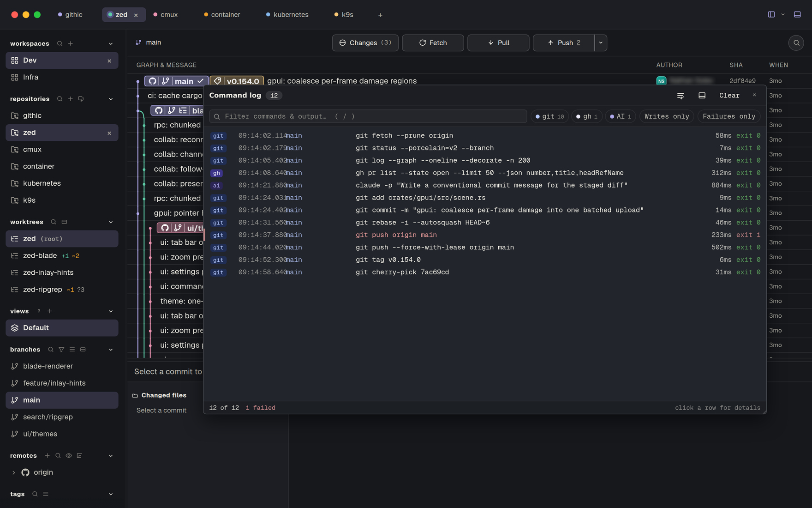
Task: Close the Dev workspace
Action: click(109, 61)
